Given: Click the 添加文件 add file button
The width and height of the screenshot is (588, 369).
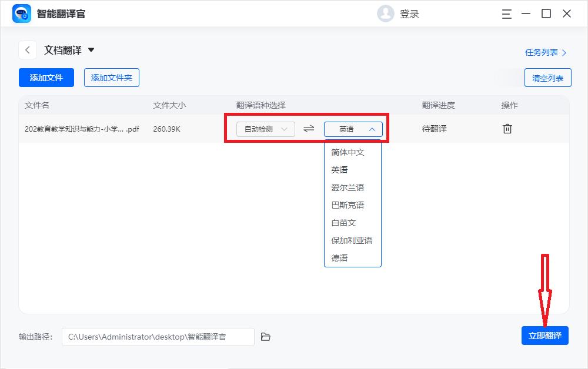Looking at the screenshot, I should (46, 77).
